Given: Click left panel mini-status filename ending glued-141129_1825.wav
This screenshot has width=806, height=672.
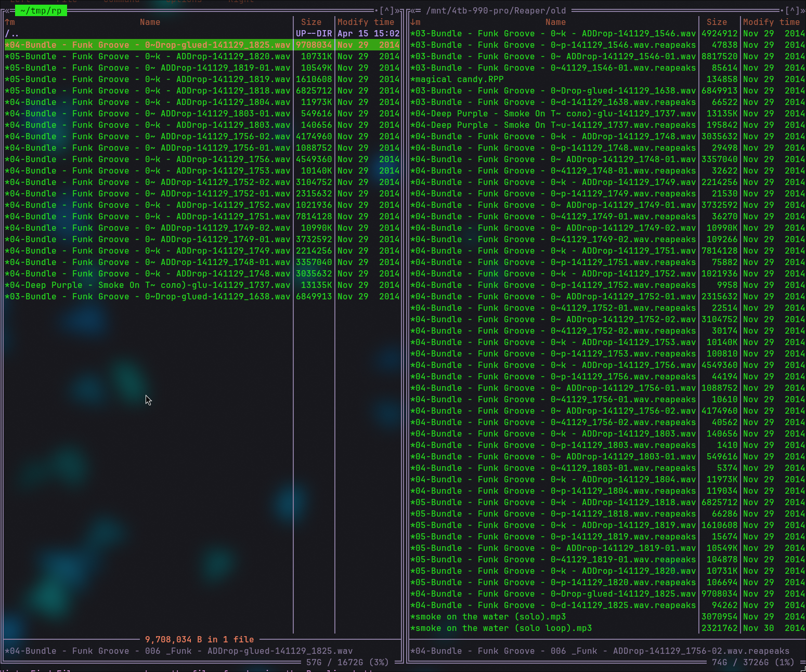Looking at the screenshot, I should point(178,651).
